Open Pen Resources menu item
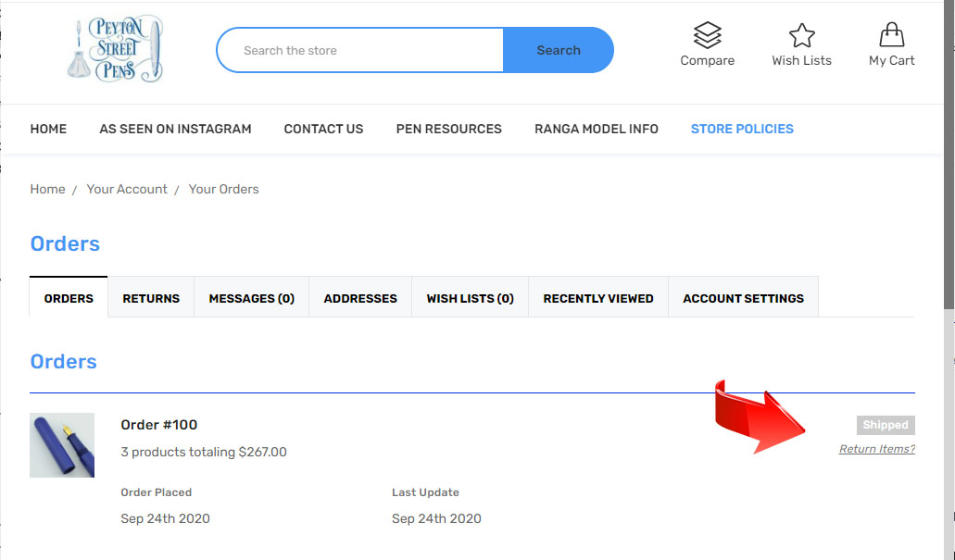The width and height of the screenshot is (955, 560). (x=448, y=129)
